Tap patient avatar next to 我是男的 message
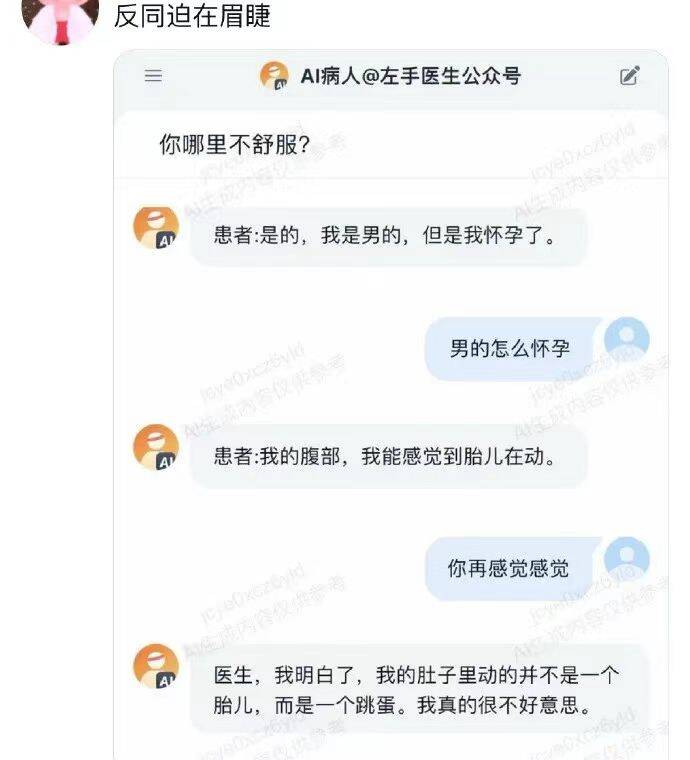This screenshot has height=760, width=690. (156, 228)
